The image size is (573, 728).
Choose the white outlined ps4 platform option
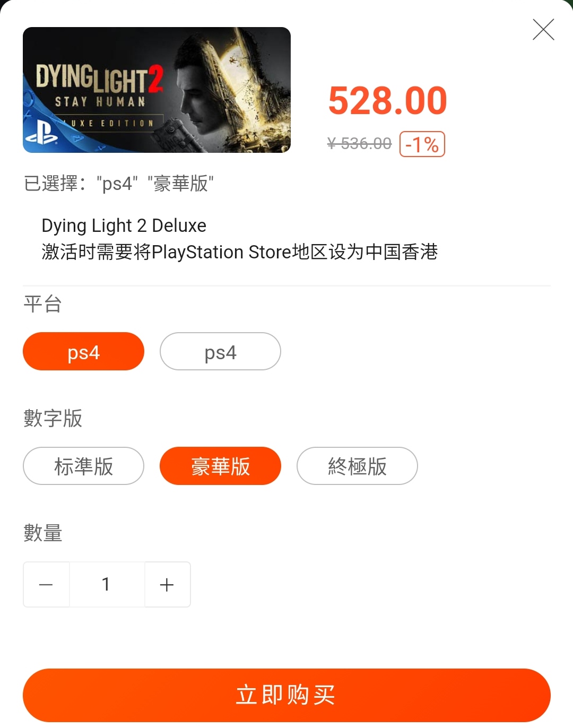tap(220, 351)
